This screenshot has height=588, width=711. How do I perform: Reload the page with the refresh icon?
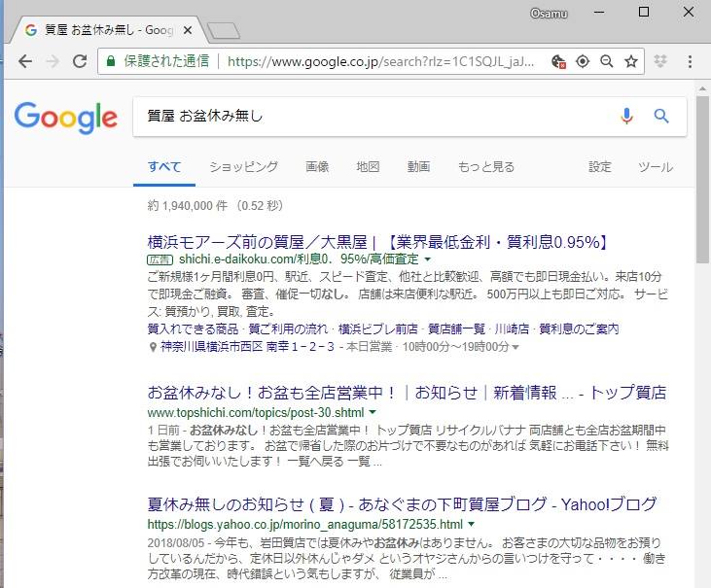(81, 61)
